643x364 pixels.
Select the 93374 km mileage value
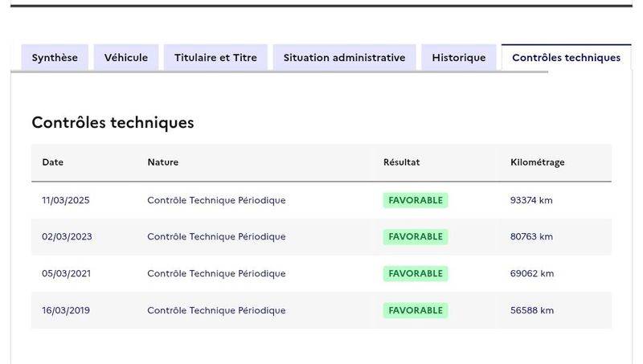(532, 200)
